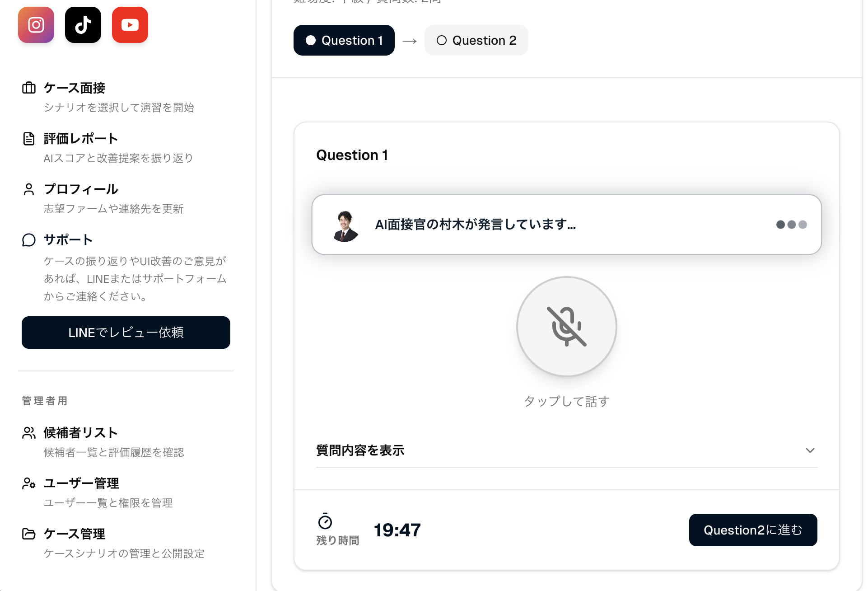Click the briefcase icon beside ケース面接

click(x=29, y=88)
